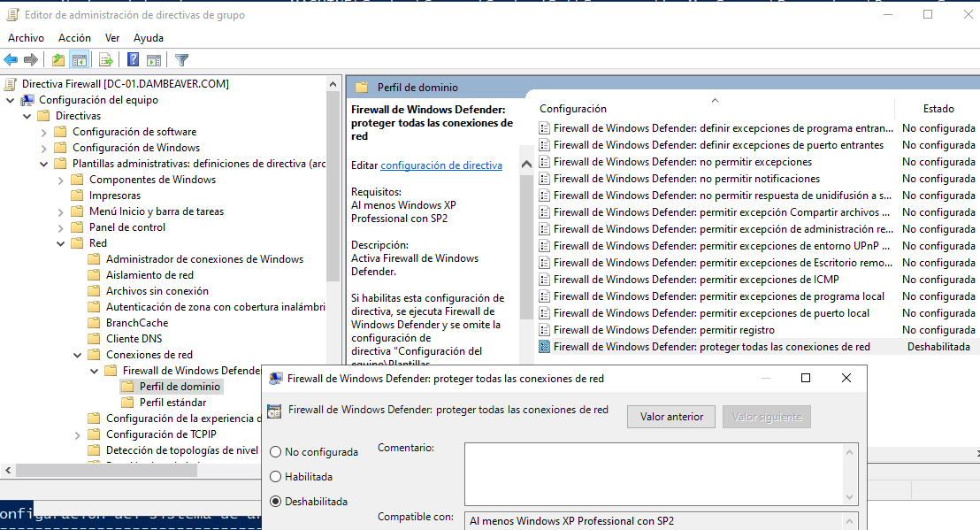Collapse the Red tree node
The width and height of the screenshot is (980, 530).
tap(61, 243)
